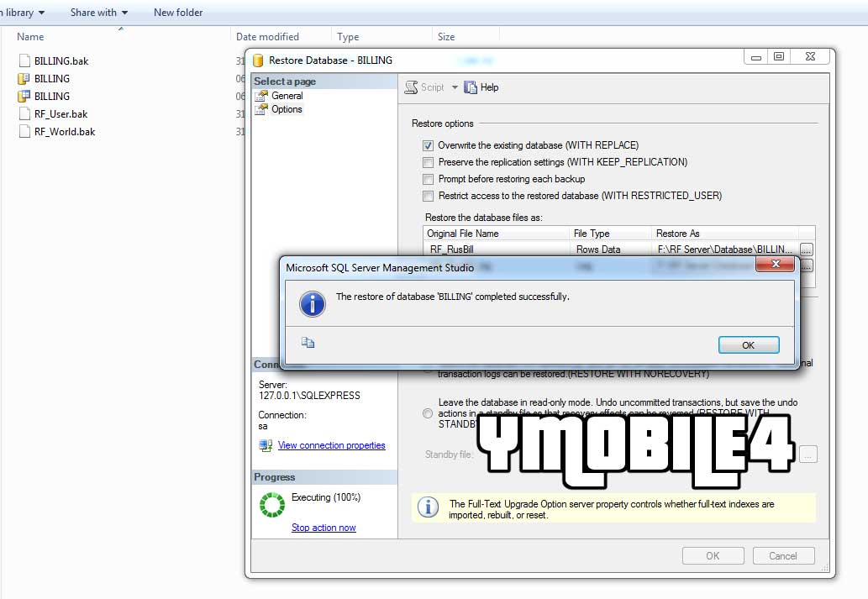Image resolution: width=868 pixels, height=599 pixels.
Task: Open View connection properties link
Action: click(332, 445)
